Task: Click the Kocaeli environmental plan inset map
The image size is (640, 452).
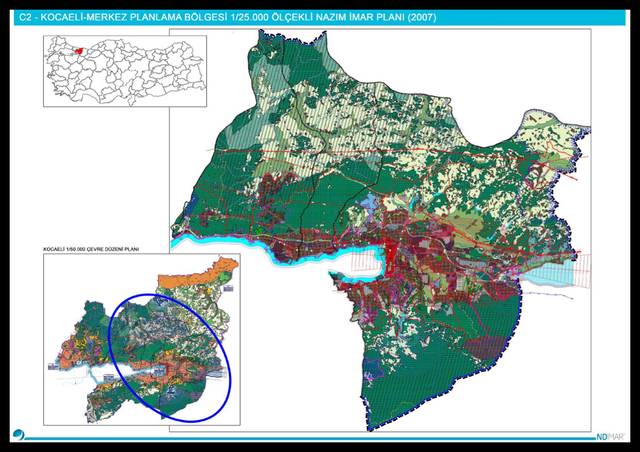Action: 142,339
